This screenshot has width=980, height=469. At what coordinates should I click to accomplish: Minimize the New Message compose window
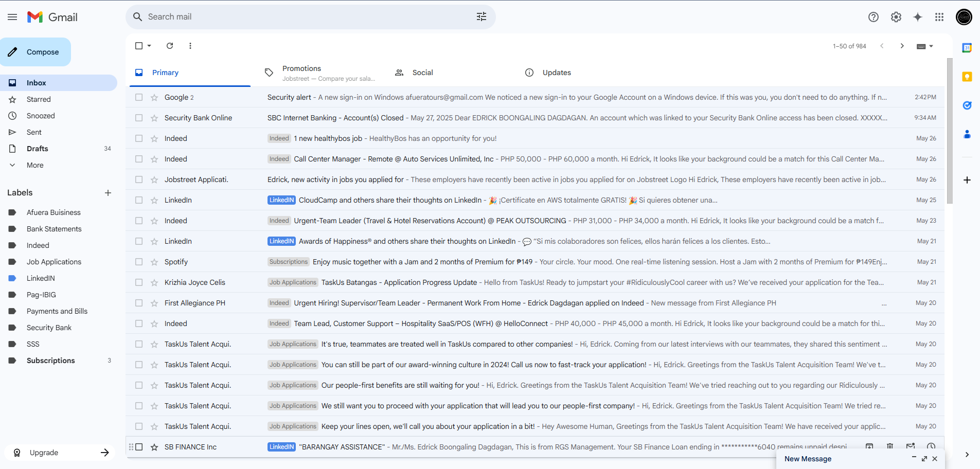(914, 458)
